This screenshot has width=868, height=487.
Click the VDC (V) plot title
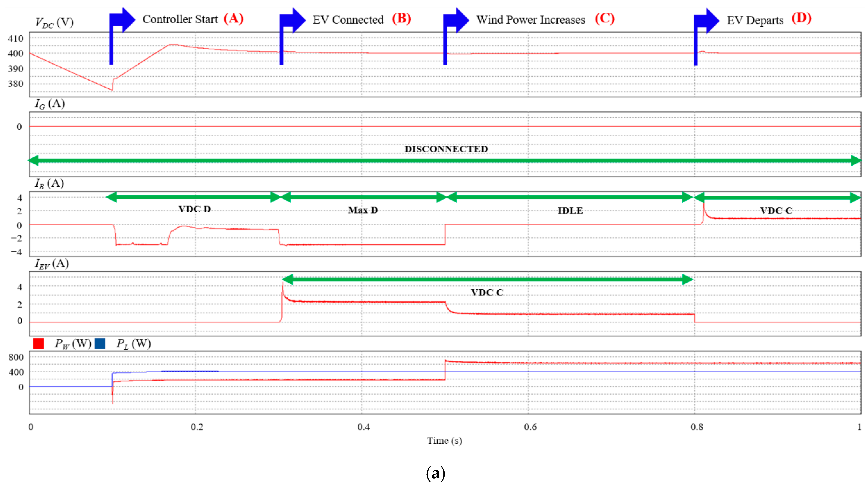pyautogui.click(x=54, y=23)
